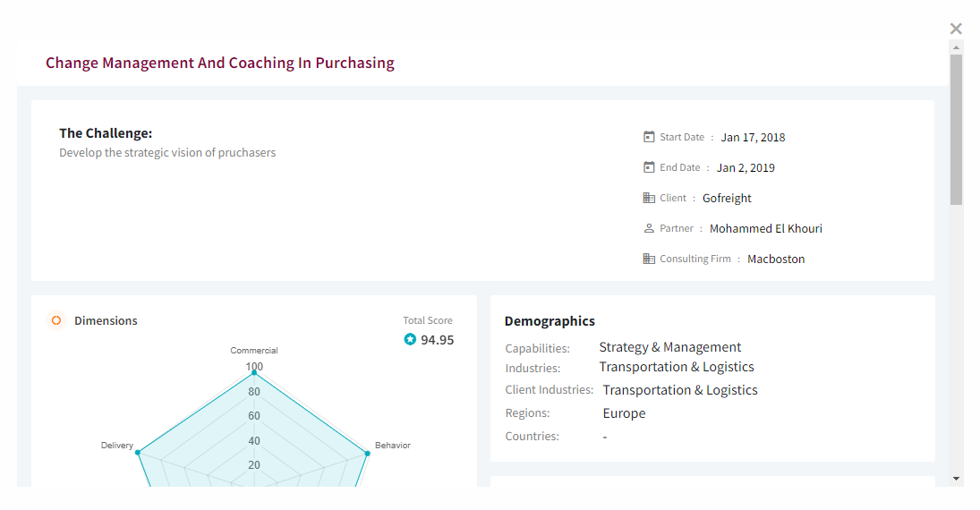This screenshot has width=980, height=510.
Task: Click the '40' tick on radar axis
Action: (x=254, y=440)
